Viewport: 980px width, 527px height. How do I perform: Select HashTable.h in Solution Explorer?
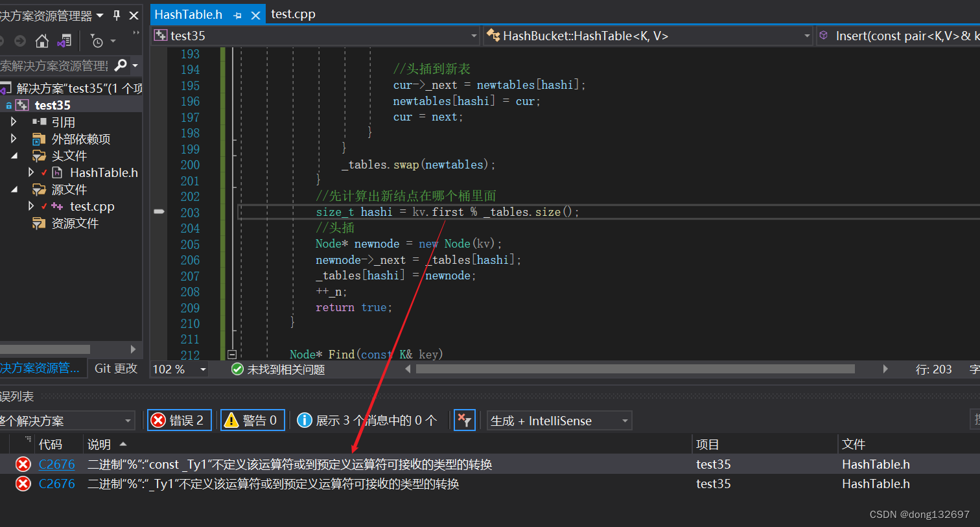coord(104,172)
